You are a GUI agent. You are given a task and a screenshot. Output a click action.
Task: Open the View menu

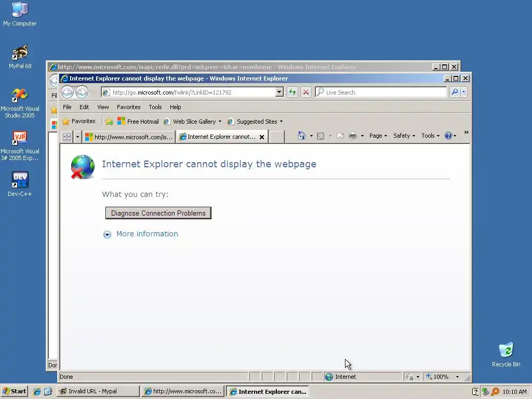tap(103, 107)
